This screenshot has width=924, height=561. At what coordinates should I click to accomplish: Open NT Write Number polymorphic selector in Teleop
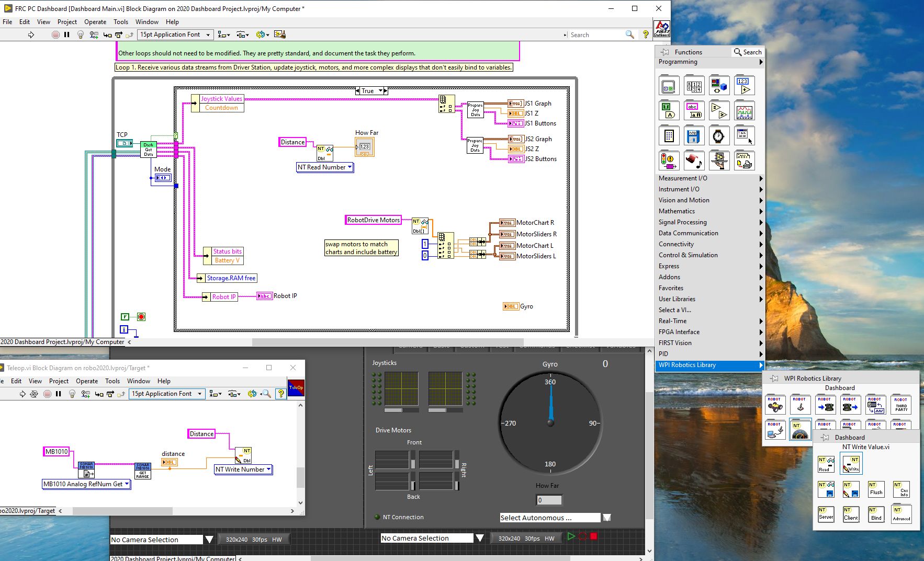point(243,470)
